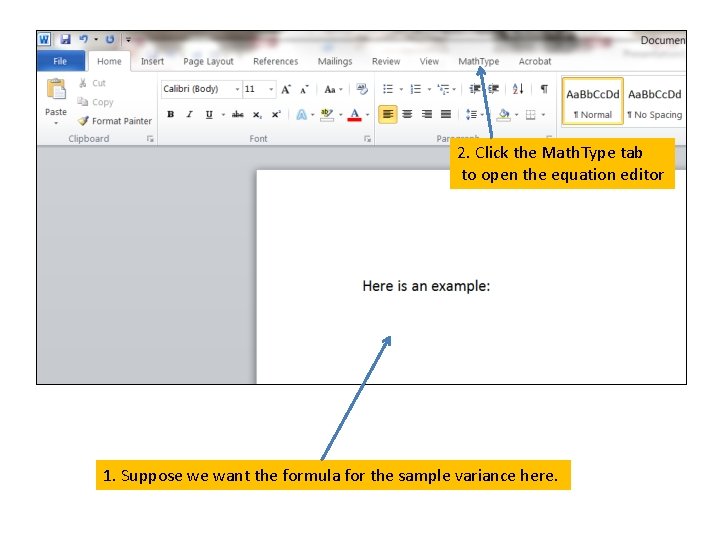Apply red font color
This screenshot has height=540, width=720.
pyautogui.click(x=354, y=114)
